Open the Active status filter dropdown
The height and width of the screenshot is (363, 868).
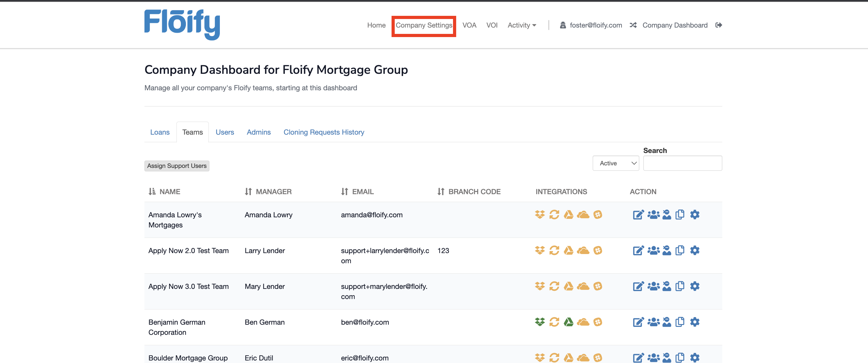[616, 163]
